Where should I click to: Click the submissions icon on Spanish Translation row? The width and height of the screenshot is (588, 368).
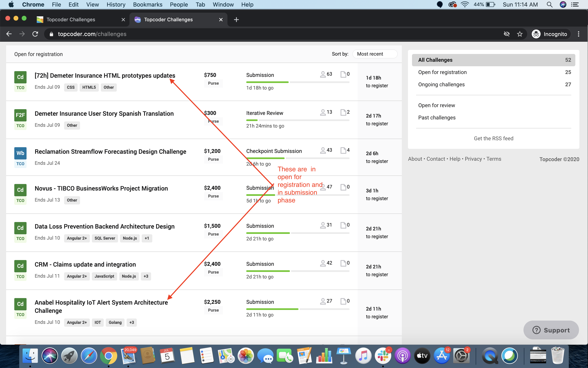(x=343, y=112)
